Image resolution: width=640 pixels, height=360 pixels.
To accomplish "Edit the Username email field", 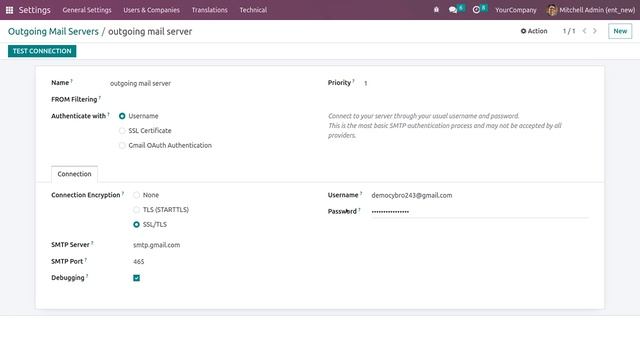I will tap(480, 196).
